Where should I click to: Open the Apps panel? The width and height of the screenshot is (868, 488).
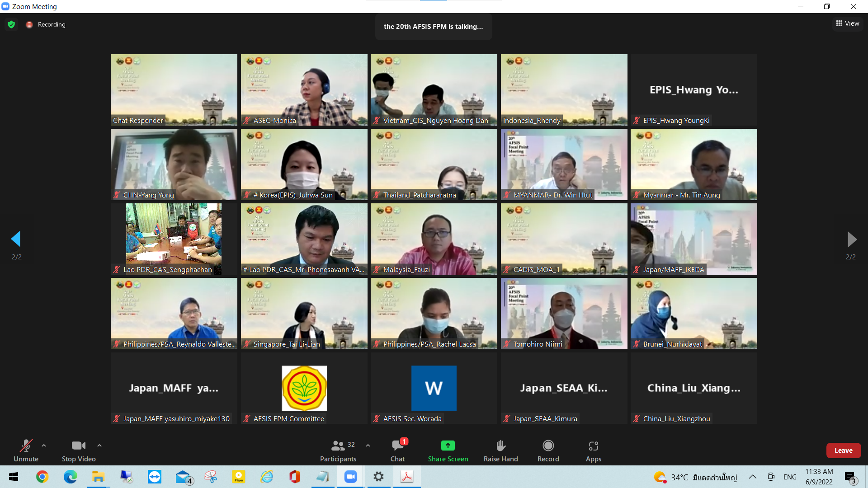[593, 450]
